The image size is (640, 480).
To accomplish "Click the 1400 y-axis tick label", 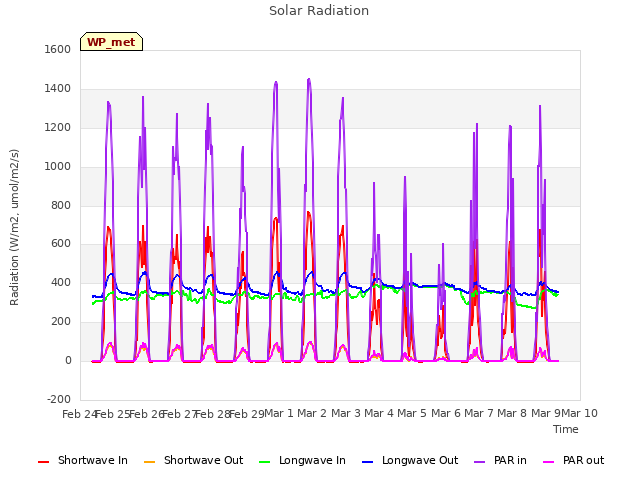I will tap(58, 89).
